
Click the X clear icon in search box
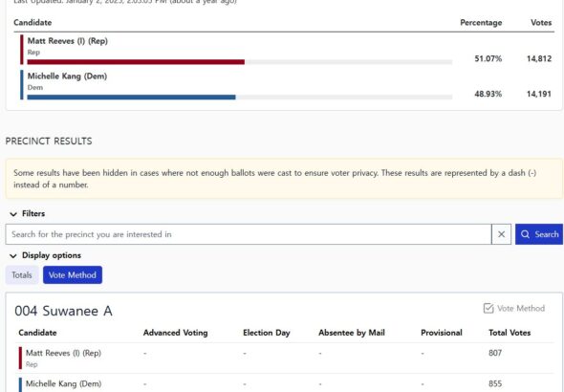click(501, 234)
